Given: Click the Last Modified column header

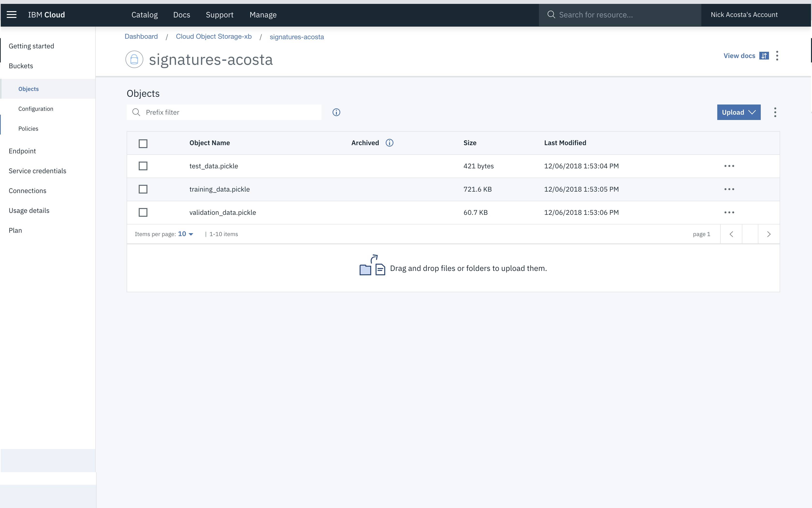Looking at the screenshot, I should [x=565, y=143].
